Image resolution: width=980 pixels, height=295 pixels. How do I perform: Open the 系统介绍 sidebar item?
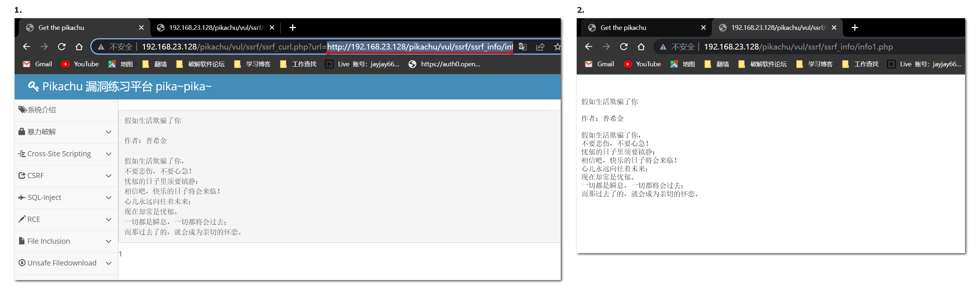coord(42,110)
